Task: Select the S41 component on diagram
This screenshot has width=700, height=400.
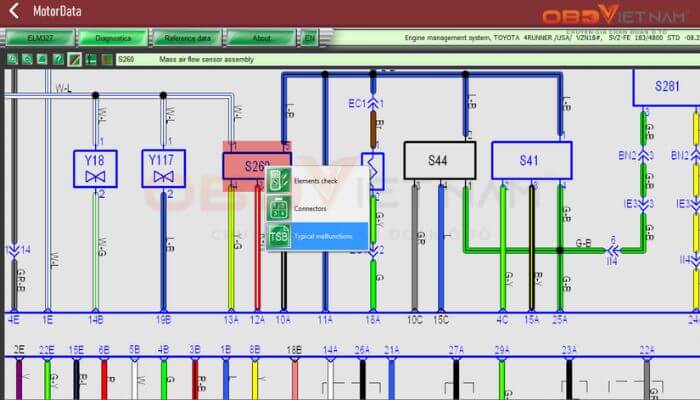Action: tap(530, 160)
